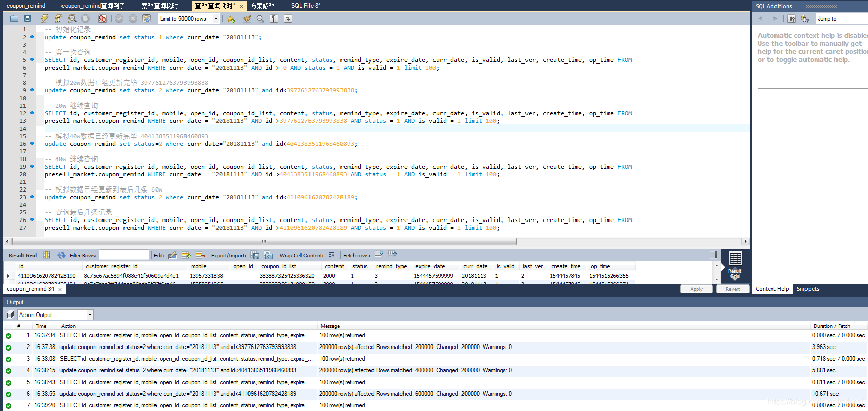868x411 pixels.
Task: Save snippet with the star-plus icon
Action: (x=231, y=19)
